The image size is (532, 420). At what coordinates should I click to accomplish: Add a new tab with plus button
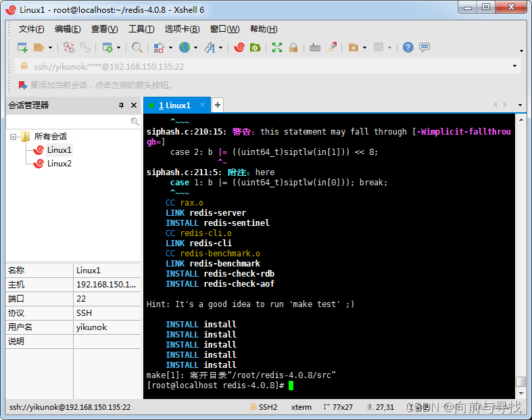[218, 105]
